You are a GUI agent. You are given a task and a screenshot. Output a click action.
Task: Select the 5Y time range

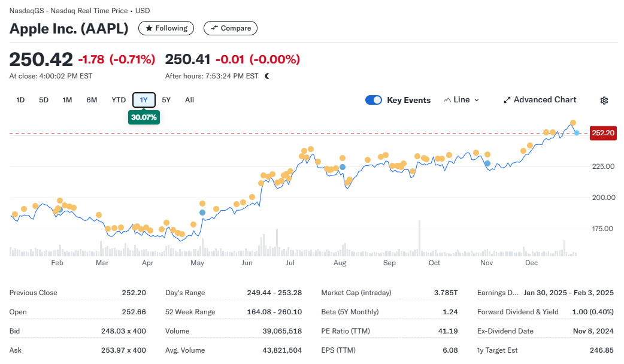pyautogui.click(x=166, y=100)
